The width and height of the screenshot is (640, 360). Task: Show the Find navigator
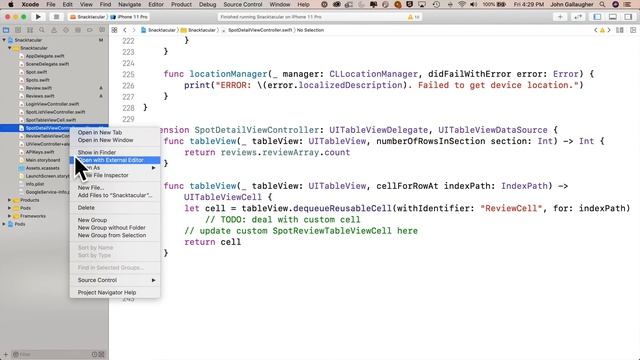point(42,30)
